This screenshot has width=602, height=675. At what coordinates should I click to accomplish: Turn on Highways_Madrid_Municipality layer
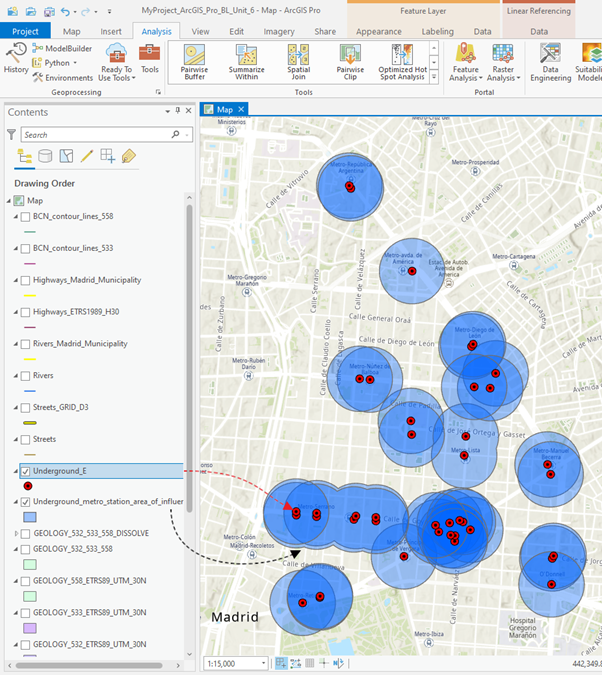(25, 280)
